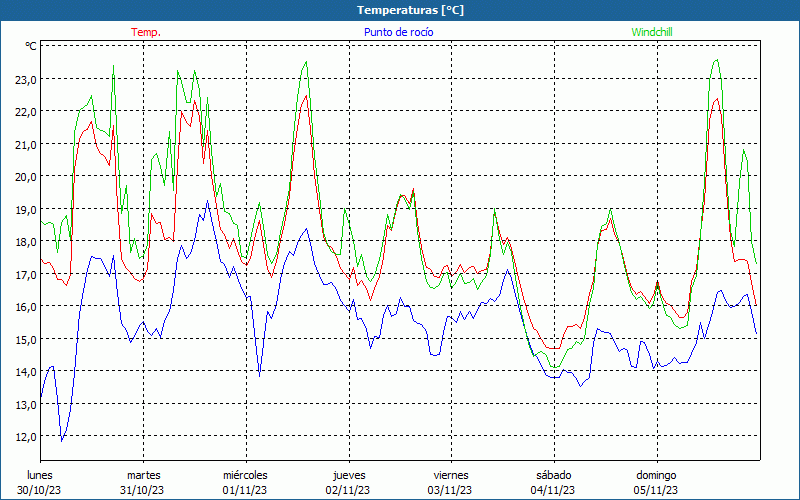Select the green 'Windchill' legend label

652,32
